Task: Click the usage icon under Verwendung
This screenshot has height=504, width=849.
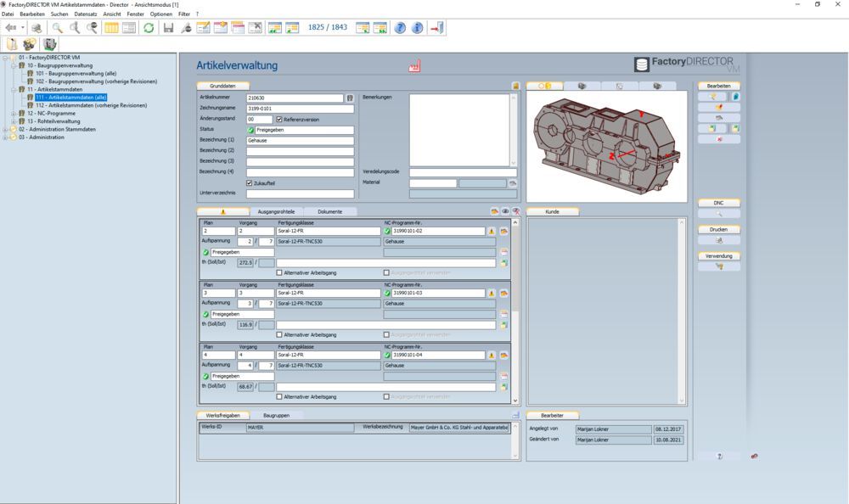Action: [719, 266]
